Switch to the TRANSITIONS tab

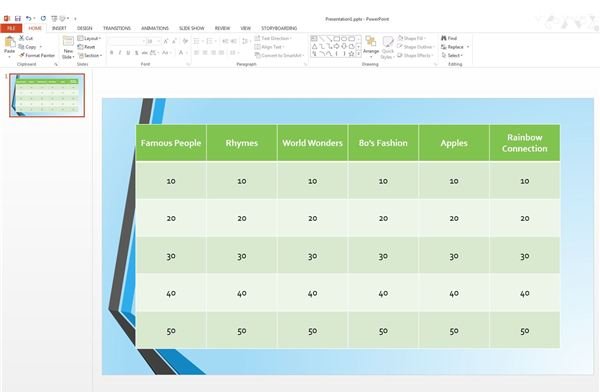click(x=117, y=28)
